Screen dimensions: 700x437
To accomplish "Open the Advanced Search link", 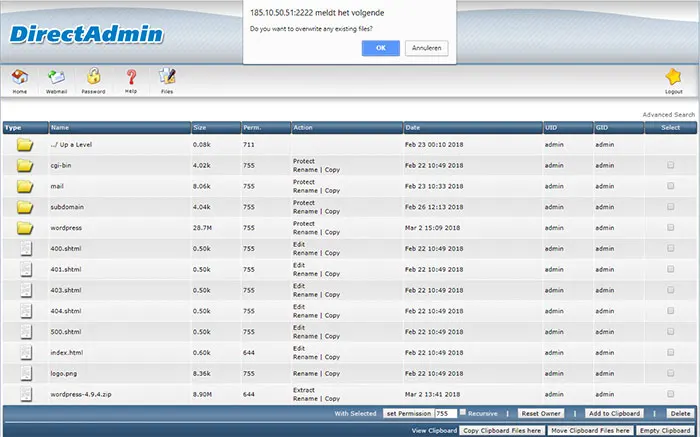I will tap(668, 115).
